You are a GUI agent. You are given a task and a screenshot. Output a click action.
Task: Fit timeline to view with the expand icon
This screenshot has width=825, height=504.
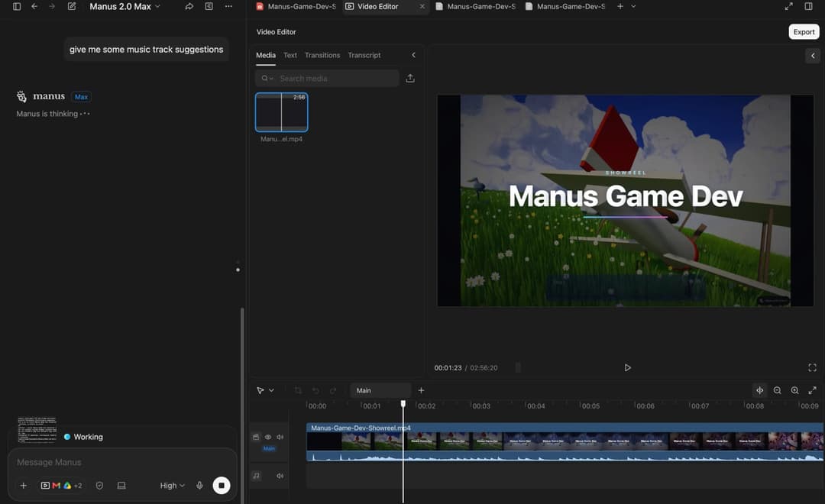click(x=812, y=390)
